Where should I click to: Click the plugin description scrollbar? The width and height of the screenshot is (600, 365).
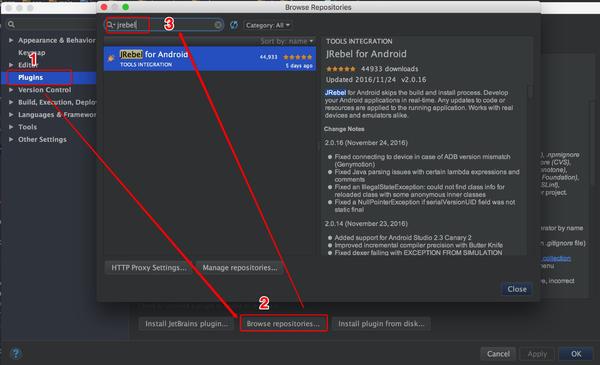[530, 92]
